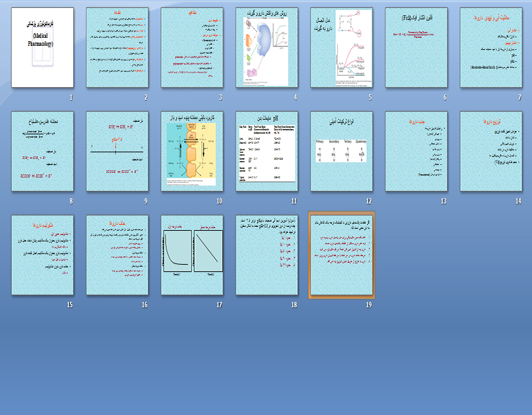The width and height of the screenshot is (532, 415).
Task: Select slide 7 thumbnail
Action: 491,49
